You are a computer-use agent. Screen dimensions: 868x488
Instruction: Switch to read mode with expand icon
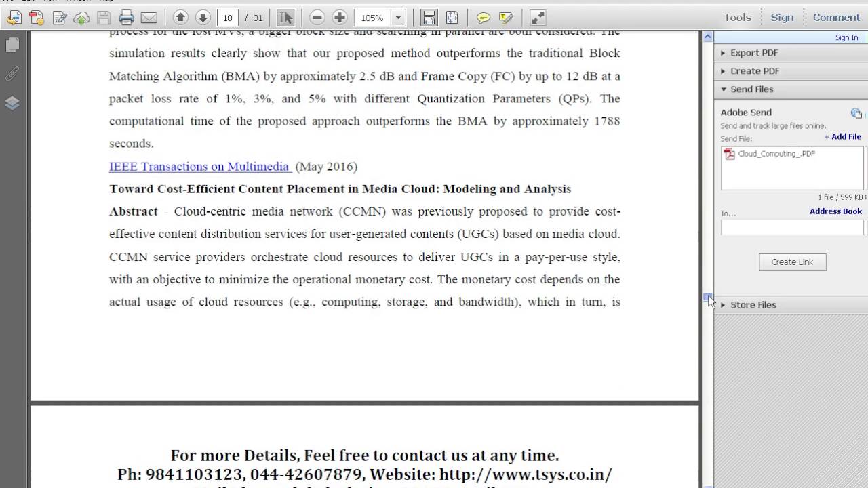point(537,18)
